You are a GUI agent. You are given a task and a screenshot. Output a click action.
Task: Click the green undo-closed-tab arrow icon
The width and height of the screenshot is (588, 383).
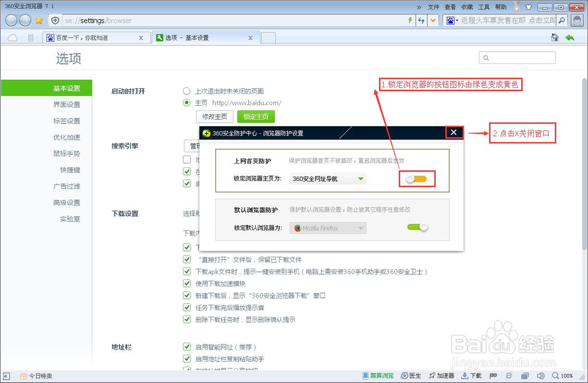pos(570,38)
